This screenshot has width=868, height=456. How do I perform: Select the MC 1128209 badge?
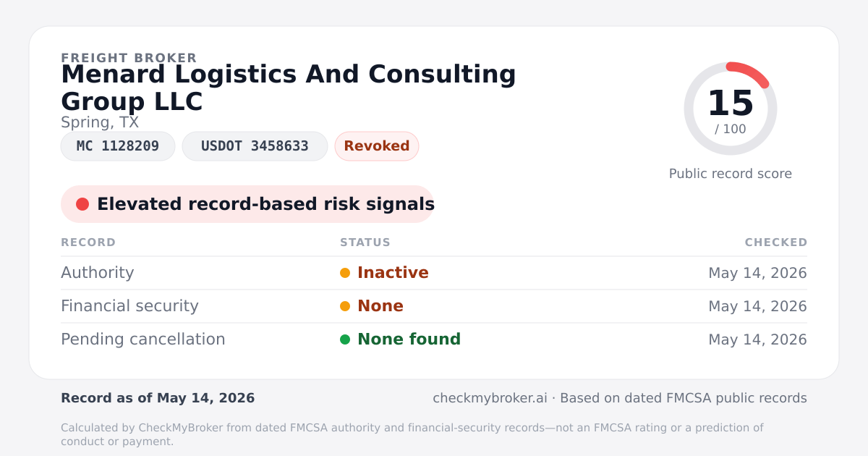click(118, 146)
